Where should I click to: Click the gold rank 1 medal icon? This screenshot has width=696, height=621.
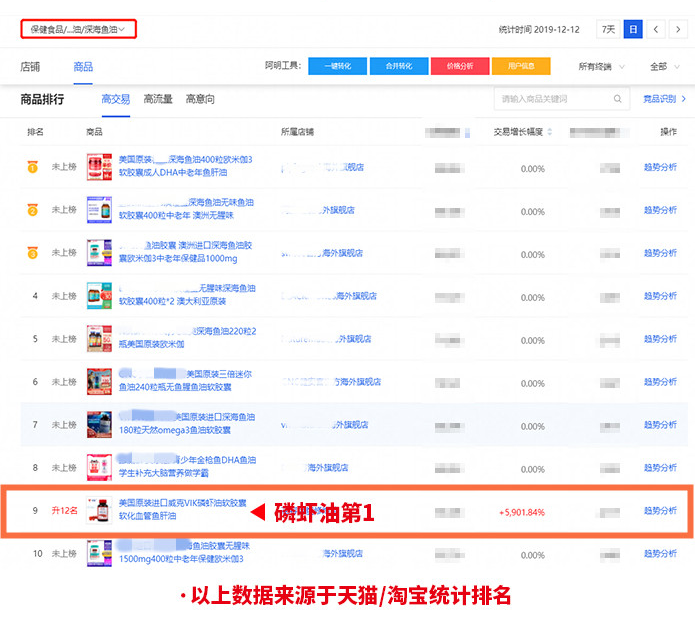click(x=33, y=167)
